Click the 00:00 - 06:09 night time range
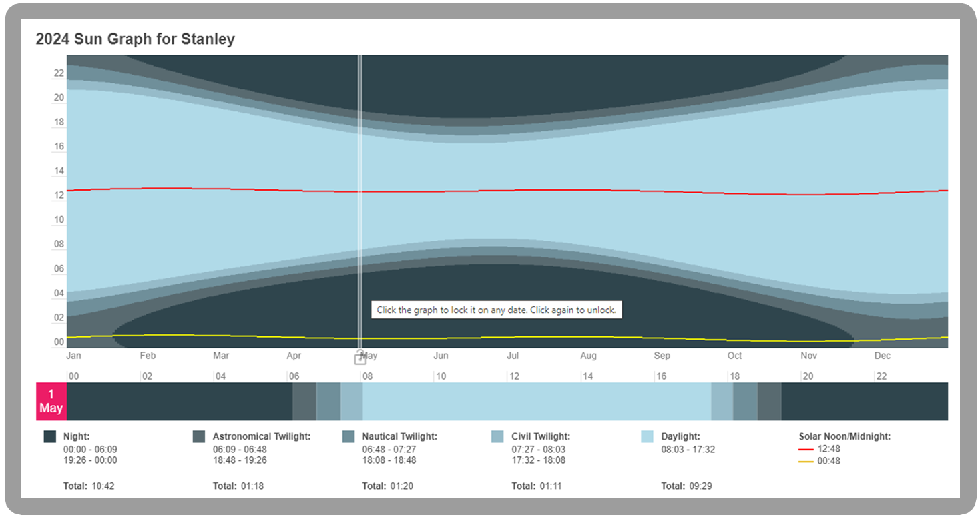The height and width of the screenshot is (517, 980). pos(90,450)
